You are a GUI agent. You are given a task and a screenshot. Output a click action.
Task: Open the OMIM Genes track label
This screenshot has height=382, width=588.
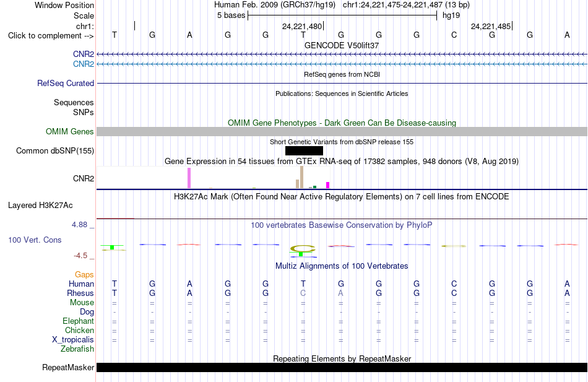70,131
